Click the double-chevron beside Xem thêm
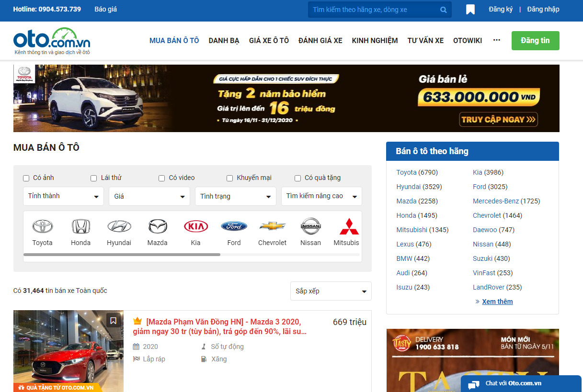The width and height of the screenshot is (583, 392). coord(477,302)
